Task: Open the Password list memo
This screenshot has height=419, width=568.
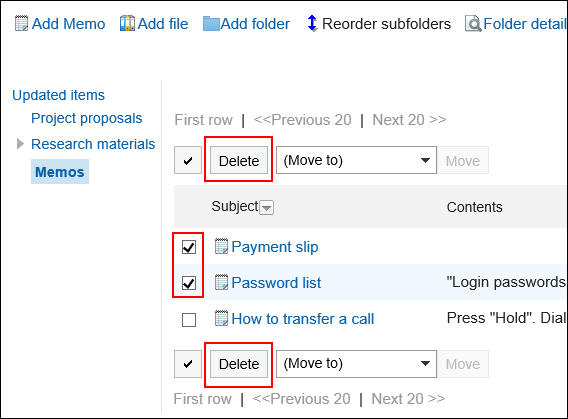Action: coord(276,282)
